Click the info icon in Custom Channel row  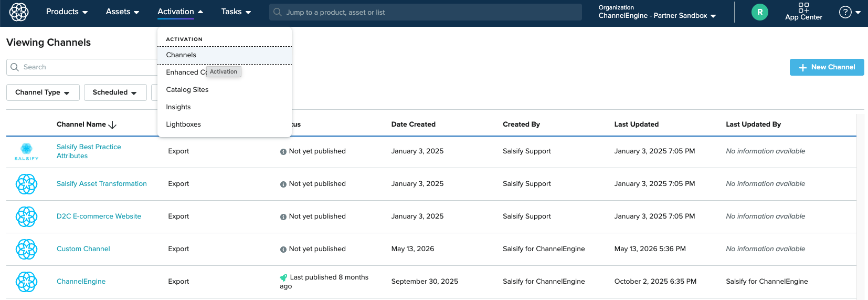[x=283, y=250]
